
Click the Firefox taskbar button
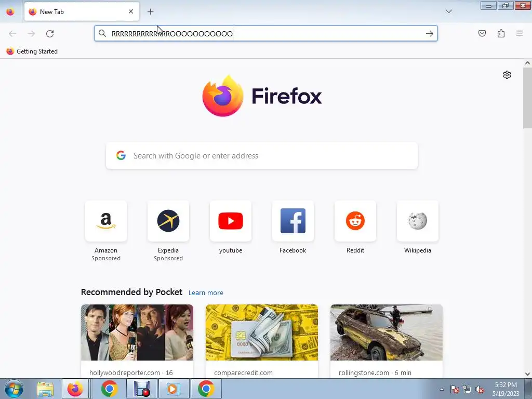(75, 389)
